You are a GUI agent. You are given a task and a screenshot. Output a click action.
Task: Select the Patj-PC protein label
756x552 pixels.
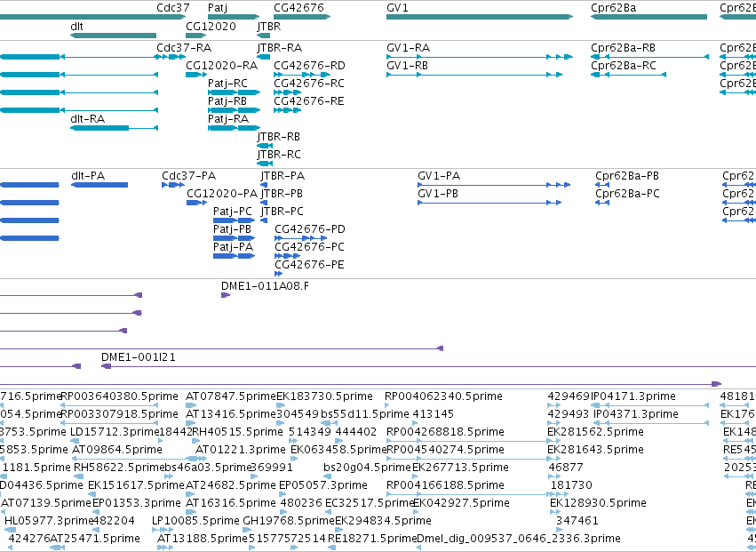(233, 212)
